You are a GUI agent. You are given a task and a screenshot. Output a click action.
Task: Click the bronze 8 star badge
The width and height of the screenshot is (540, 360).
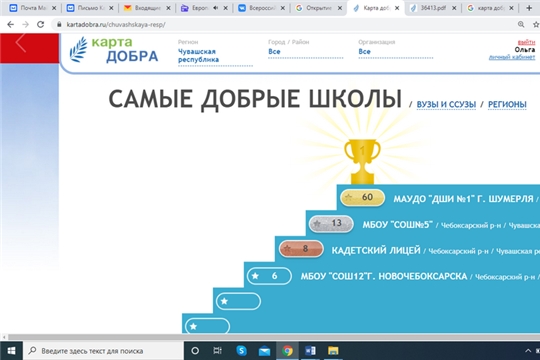(x=301, y=249)
